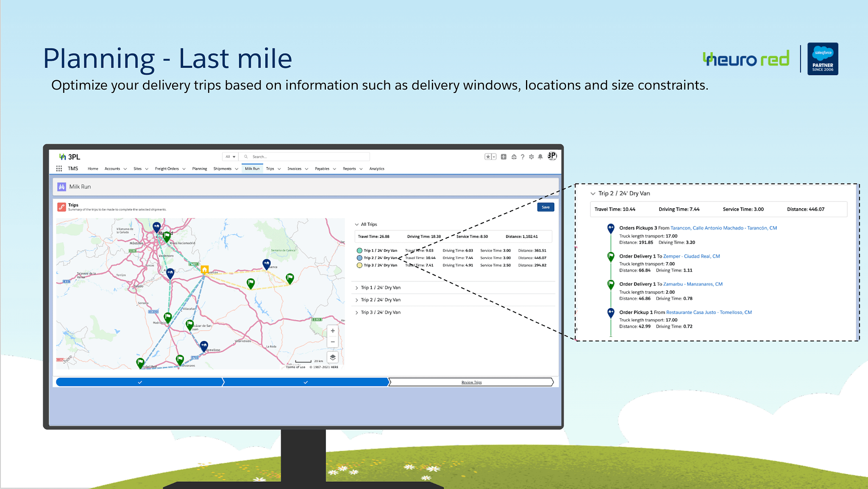Select the green flag marker at Manzanares

pos(180,360)
